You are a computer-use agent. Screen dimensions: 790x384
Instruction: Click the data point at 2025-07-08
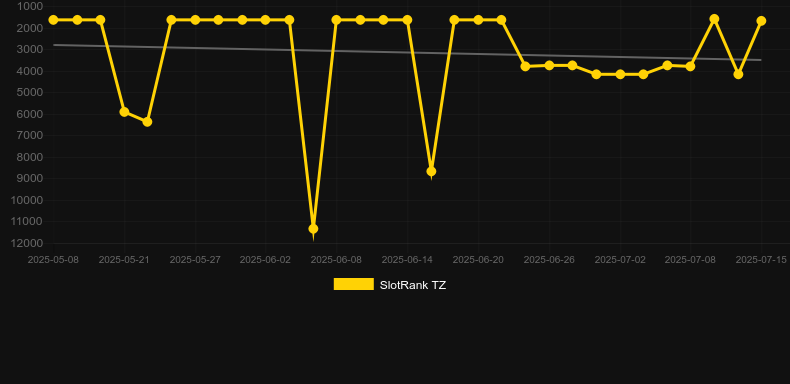690,66
